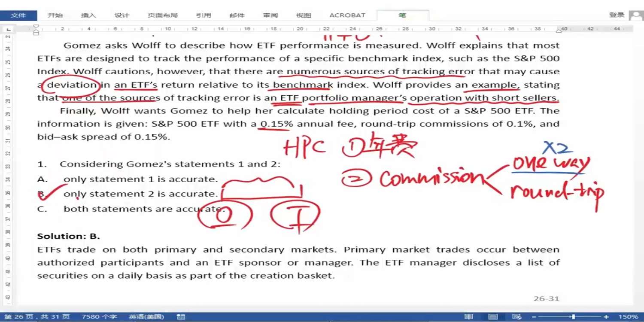Switch to Read Mode view icon
Screen dimensions: 644x322
(469, 317)
